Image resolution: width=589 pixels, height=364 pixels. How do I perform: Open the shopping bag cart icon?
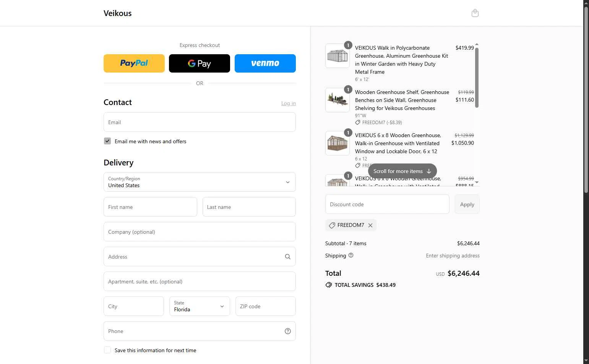[475, 13]
